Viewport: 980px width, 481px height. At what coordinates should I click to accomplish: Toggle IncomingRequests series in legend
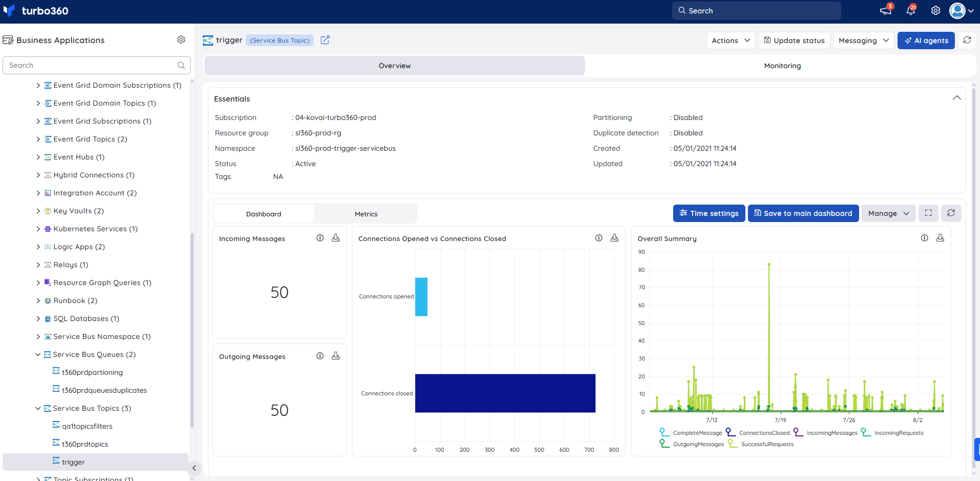892,433
